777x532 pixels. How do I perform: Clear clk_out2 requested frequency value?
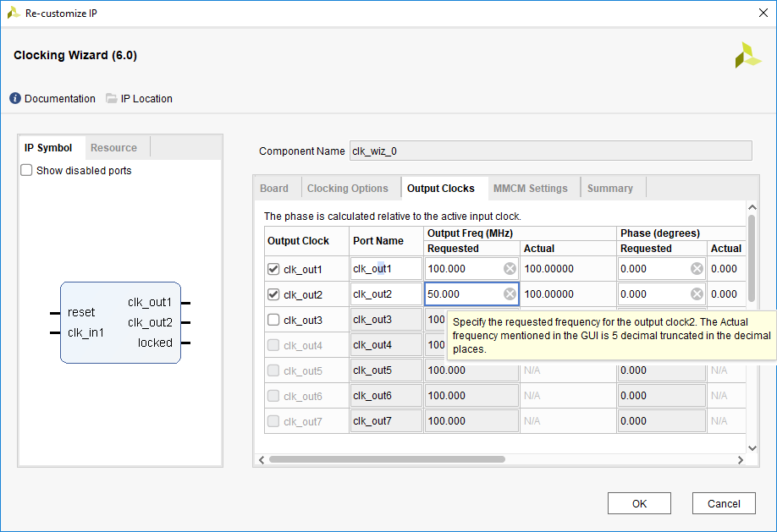510,293
